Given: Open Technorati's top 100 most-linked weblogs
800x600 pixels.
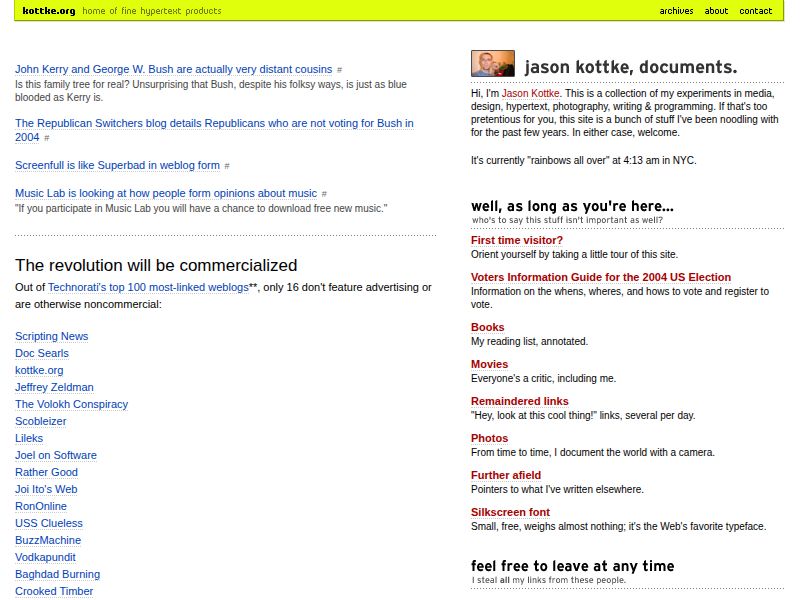Looking at the screenshot, I should point(148,287).
